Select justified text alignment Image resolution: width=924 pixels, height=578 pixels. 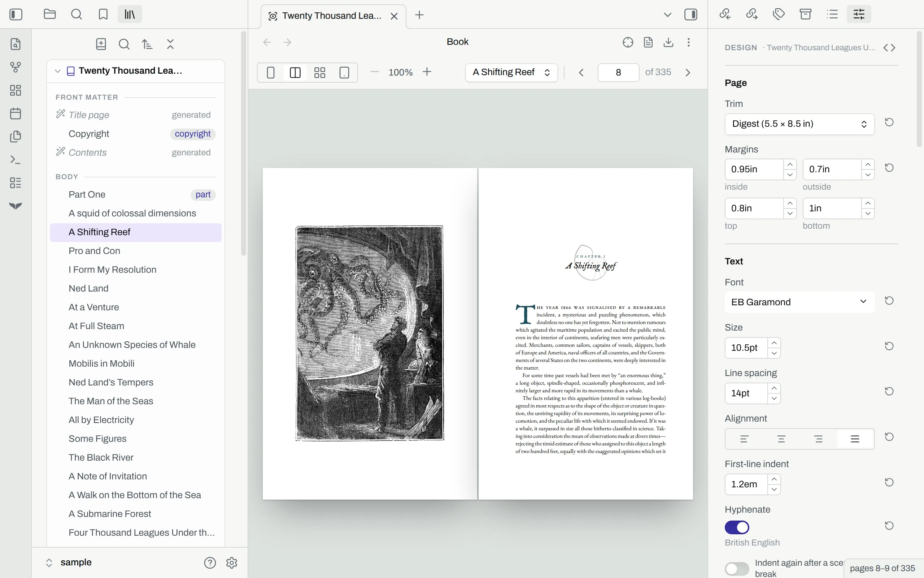pos(855,439)
